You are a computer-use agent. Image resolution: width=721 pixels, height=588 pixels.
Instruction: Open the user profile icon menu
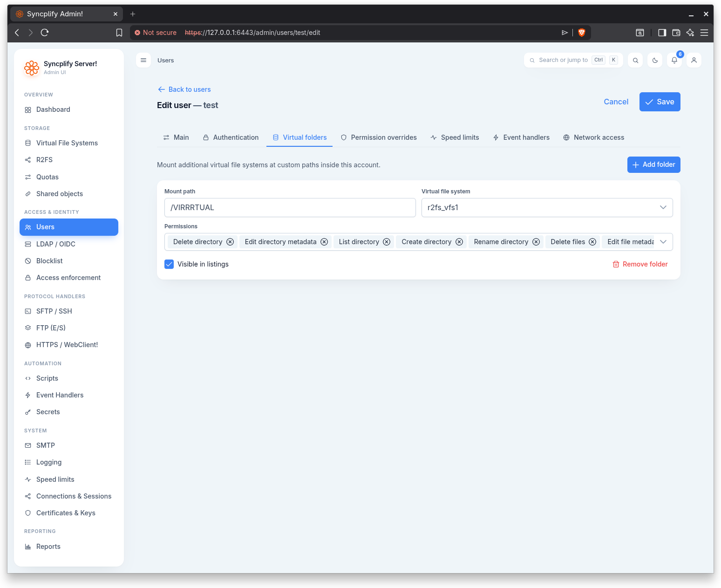[x=694, y=60]
